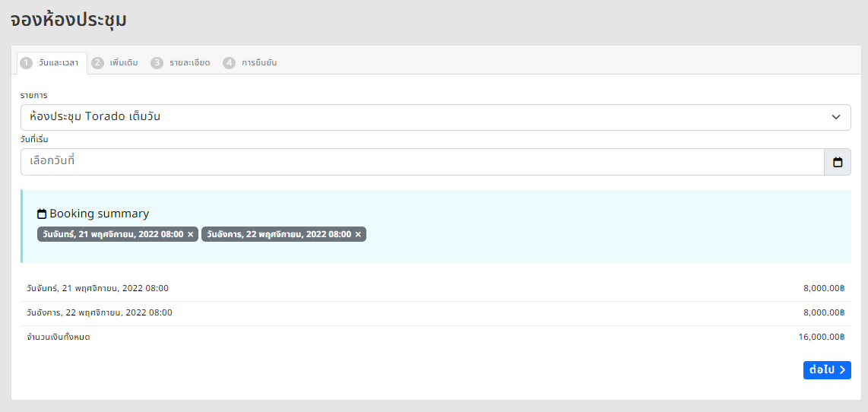Click the calendar icon beside Booking summary
Image resolution: width=868 pixels, height=412 pixels.
coord(42,214)
